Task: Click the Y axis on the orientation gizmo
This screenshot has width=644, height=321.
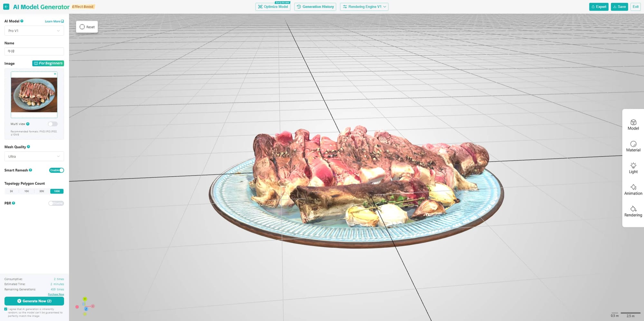Action: (x=85, y=299)
